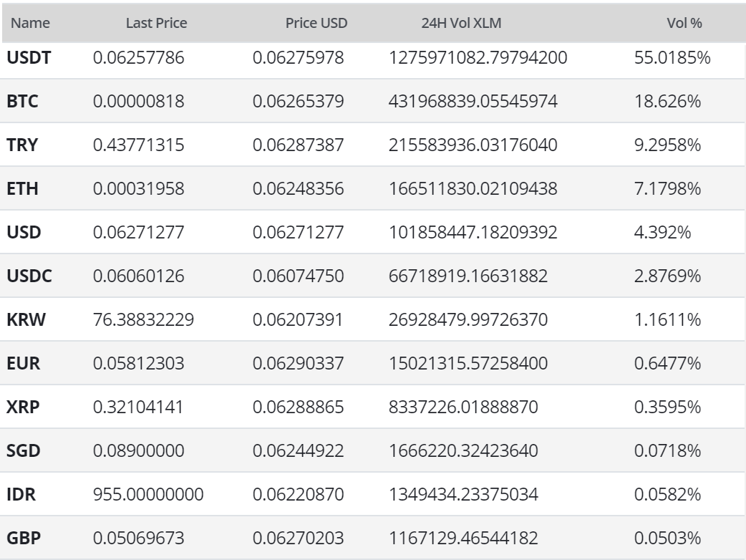
Task: Click SGD USD price 0.06244922
Action: pyautogui.click(x=299, y=450)
